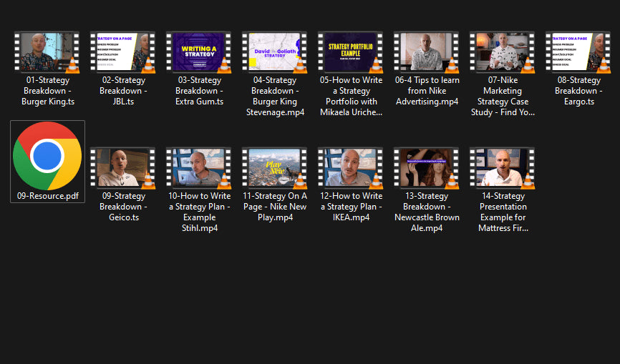620x364 pixels.
Task: Select the 12 Strategy Plan IKEA video icon
Action: coord(350,168)
